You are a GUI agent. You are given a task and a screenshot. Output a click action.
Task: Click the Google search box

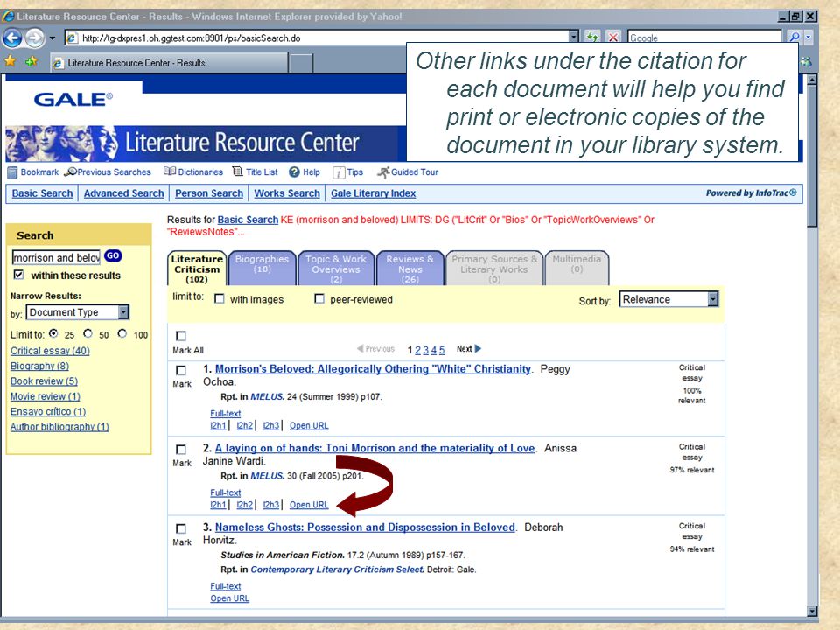coord(704,38)
